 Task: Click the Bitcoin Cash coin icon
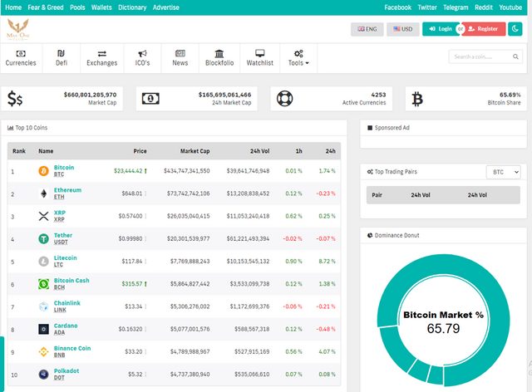pos(43,284)
